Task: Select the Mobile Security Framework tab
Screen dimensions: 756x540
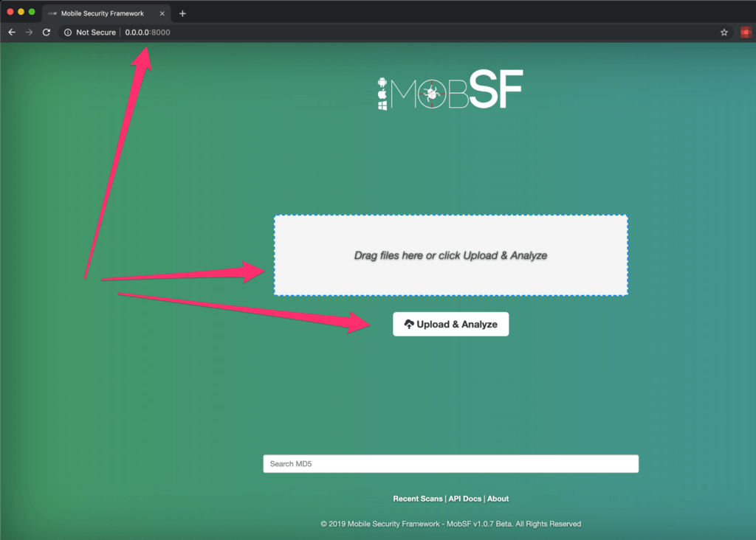Action: pyautogui.click(x=106, y=13)
